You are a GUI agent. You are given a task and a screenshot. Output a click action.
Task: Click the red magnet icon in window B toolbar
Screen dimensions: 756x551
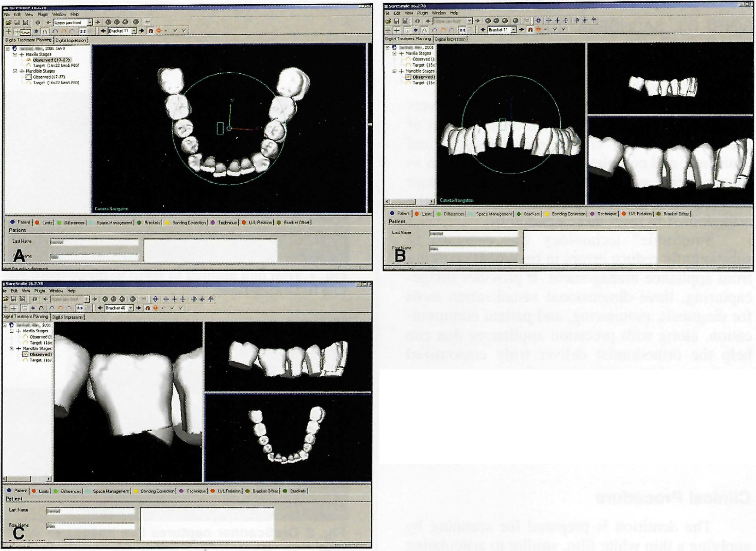pyautogui.click(x=530, y=30)
